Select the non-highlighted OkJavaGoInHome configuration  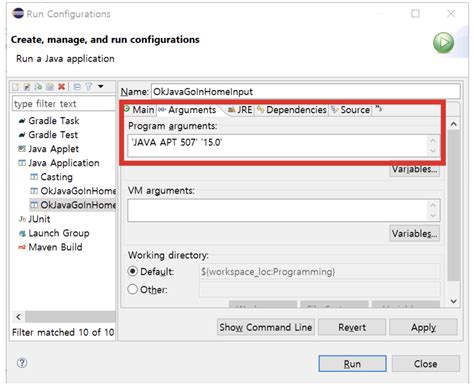pos(78,191)
